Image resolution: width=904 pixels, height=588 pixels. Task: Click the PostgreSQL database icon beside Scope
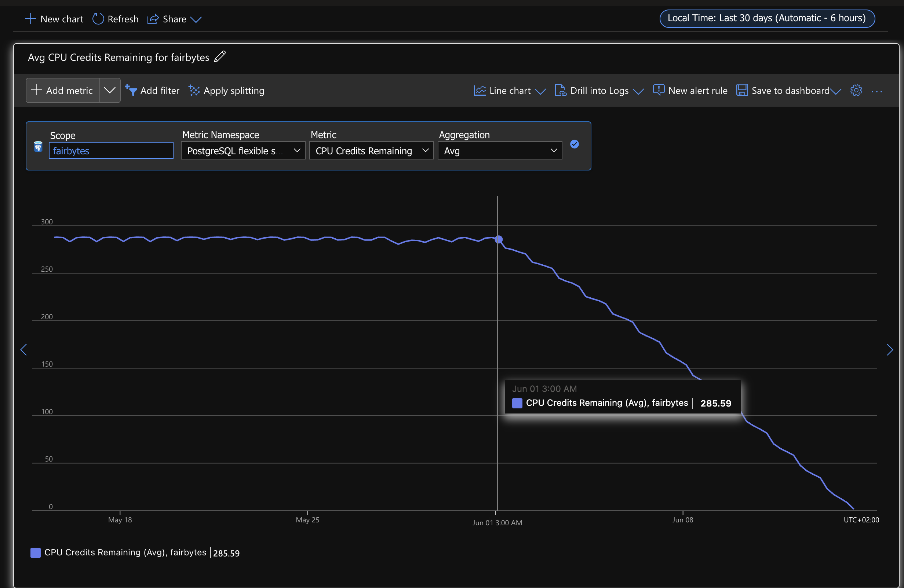38,147
